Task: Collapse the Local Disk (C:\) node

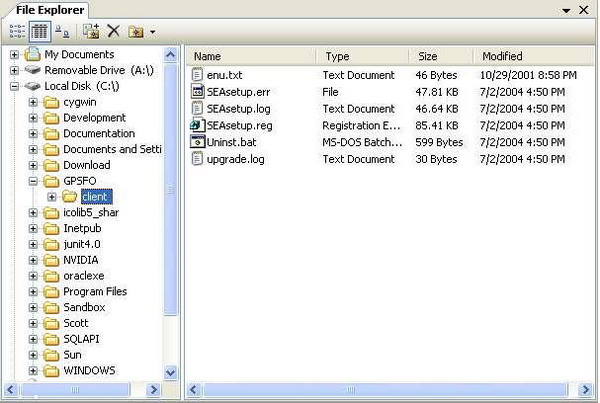Action: (14, 86)
